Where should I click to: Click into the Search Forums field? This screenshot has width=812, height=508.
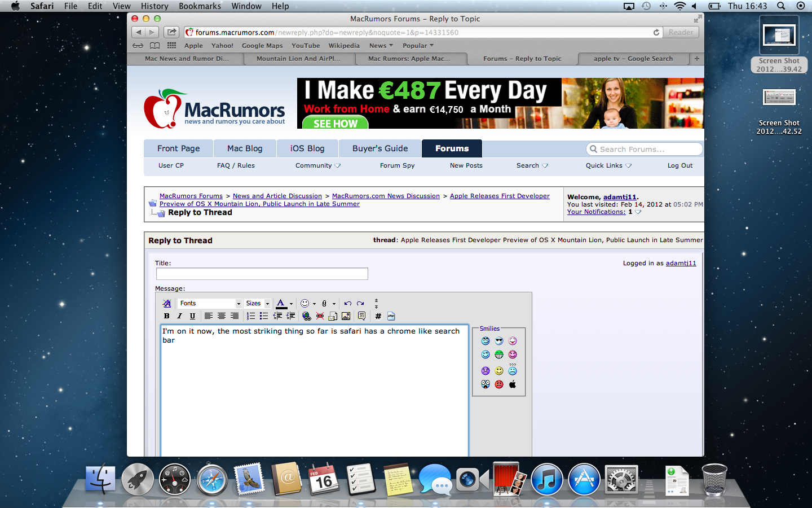click(645, 149)
